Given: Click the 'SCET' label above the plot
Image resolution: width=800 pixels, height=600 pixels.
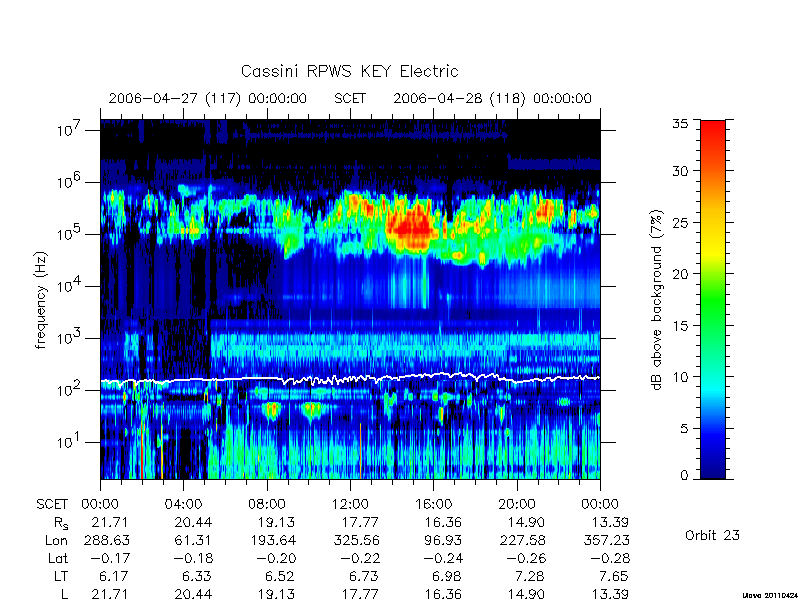Looking at the screenshot, I should click(350, 98).
